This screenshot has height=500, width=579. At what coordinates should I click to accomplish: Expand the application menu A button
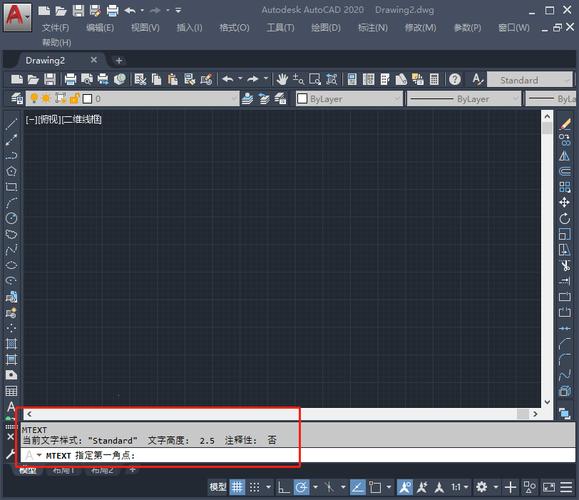[17, 17]
